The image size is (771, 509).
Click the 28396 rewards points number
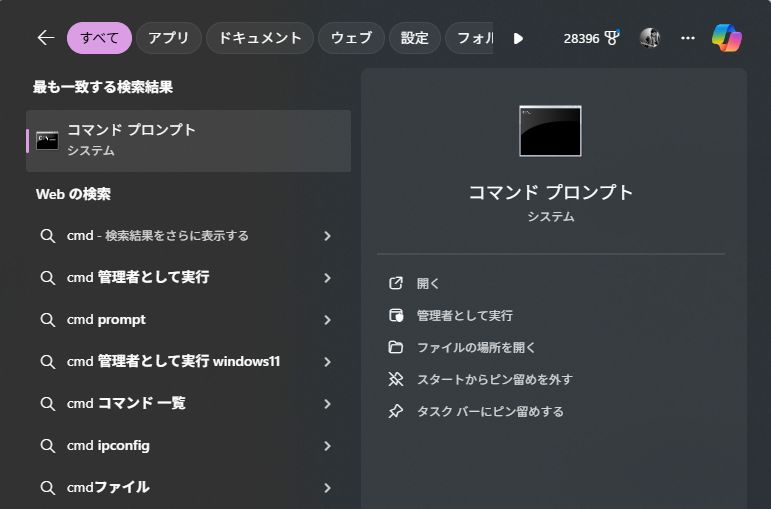click(x=581, y=38)
